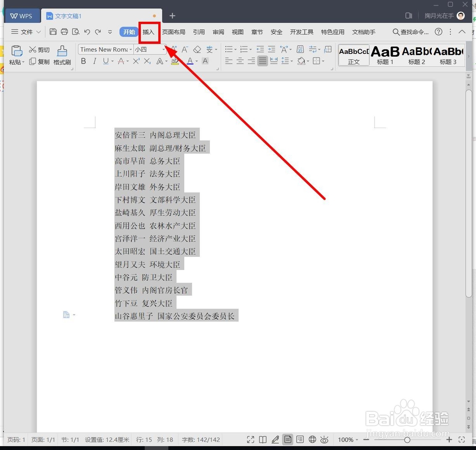The height and width of the screenshot is (450, 476).
Task: Decrease paragraph indent
Action: [x=260, y=49]
